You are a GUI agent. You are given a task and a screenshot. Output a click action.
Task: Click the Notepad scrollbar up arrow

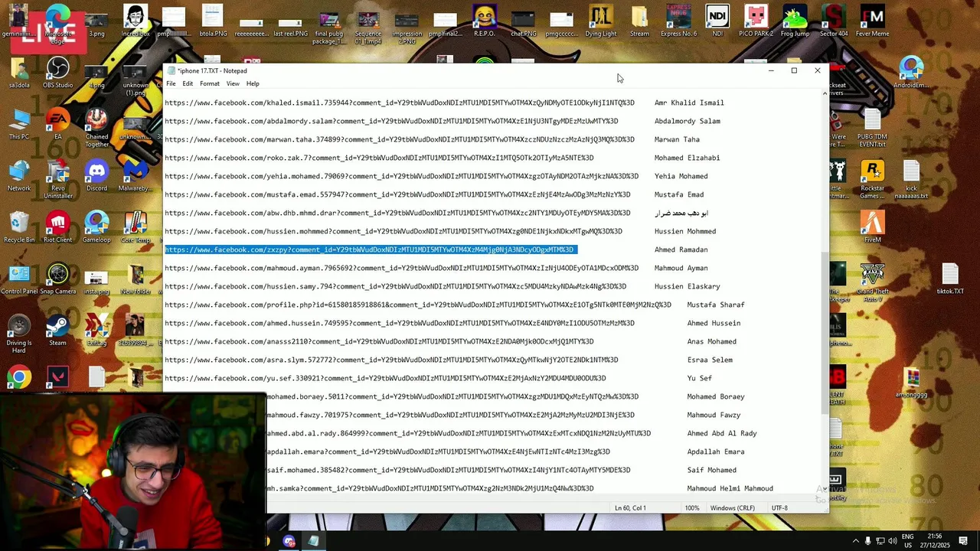click(x=825, y=93)
